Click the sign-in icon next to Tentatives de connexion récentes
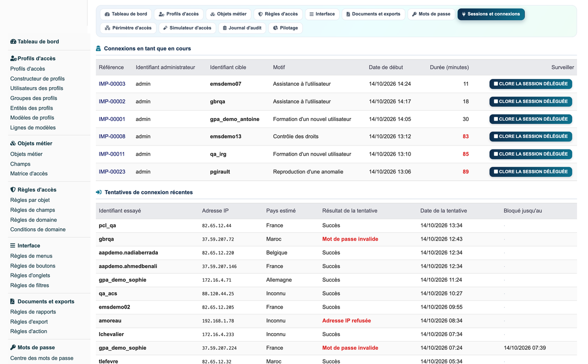Image resolution: width=588 pixels, height=364 pixels. [99, 192]
